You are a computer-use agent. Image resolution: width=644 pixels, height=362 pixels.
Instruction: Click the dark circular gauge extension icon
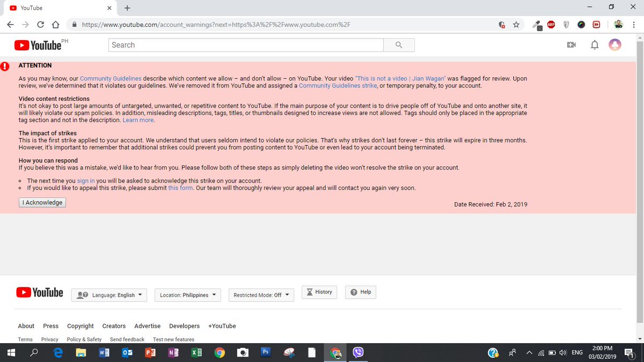point(581,25)
